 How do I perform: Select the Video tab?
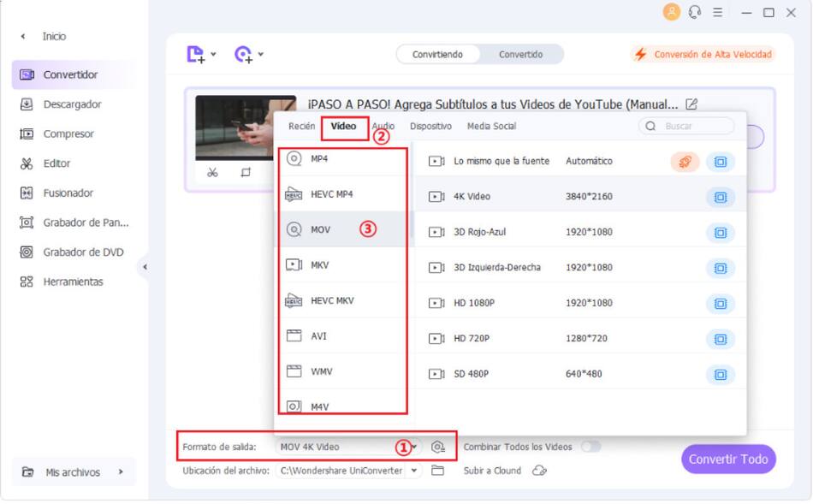(344, 126)
